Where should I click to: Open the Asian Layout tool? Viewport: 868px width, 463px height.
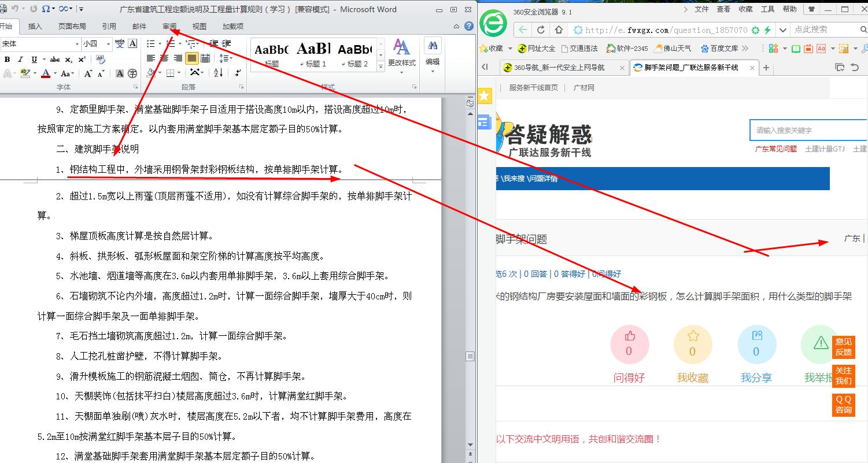[x=195, y=73]
